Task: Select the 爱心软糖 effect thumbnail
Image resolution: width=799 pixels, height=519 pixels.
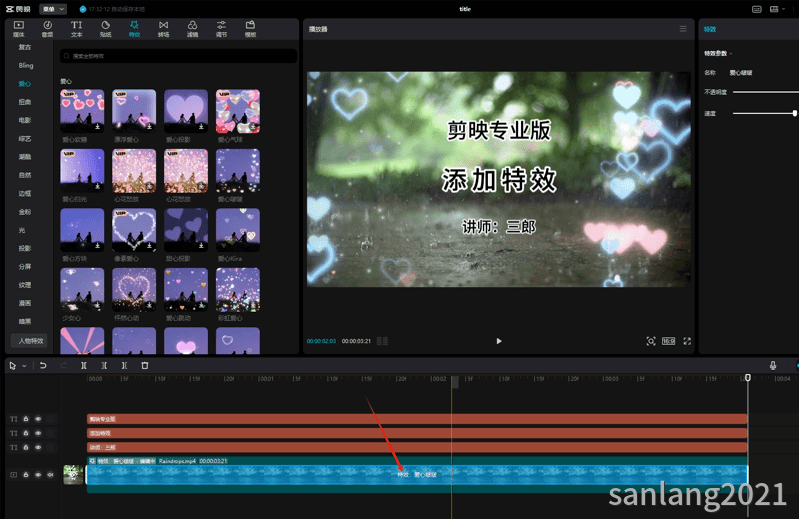Action: [x=82, y=111]
